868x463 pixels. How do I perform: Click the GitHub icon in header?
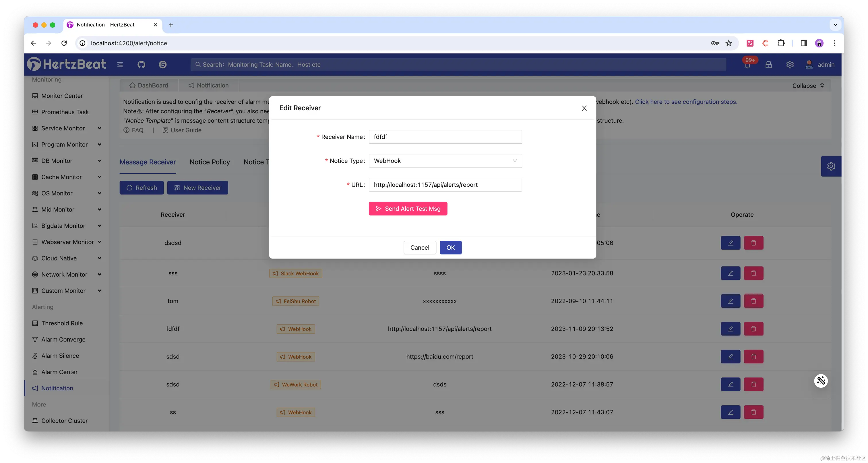[x=141, y=64]
